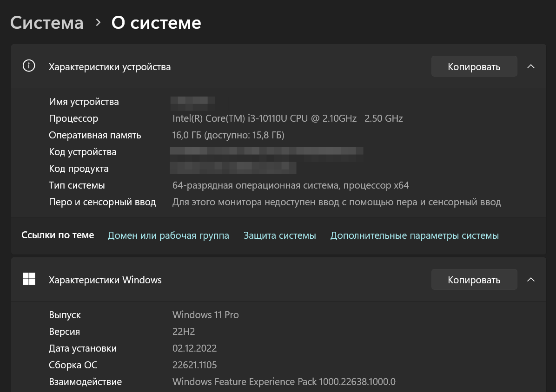Copy device specifications with Копировать button

click(x=474, y=66)
